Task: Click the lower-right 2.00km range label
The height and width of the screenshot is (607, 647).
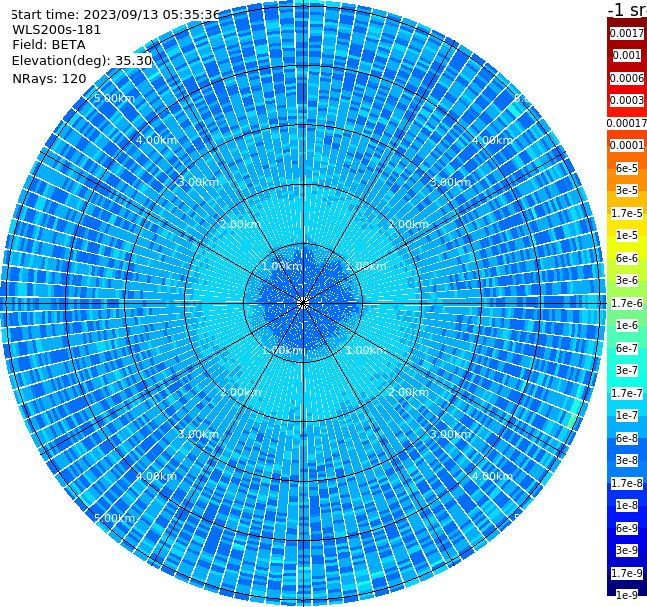Action: pyautogui.click(x=408, y=392)
